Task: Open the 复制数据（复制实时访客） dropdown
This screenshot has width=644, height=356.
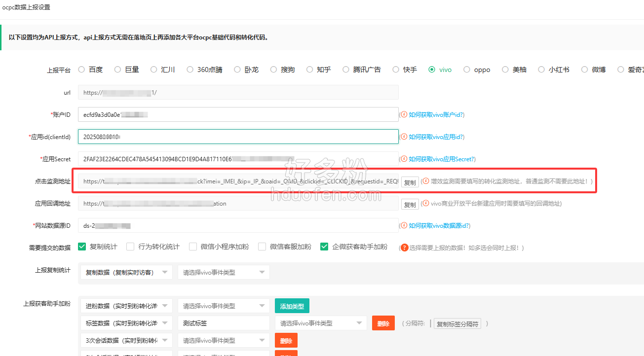Action: tap(126, 272)
